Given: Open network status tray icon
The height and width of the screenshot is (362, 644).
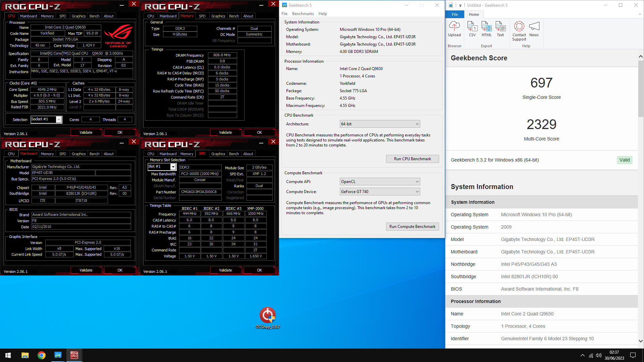Looking at the screenshot, I should point(591,355).
